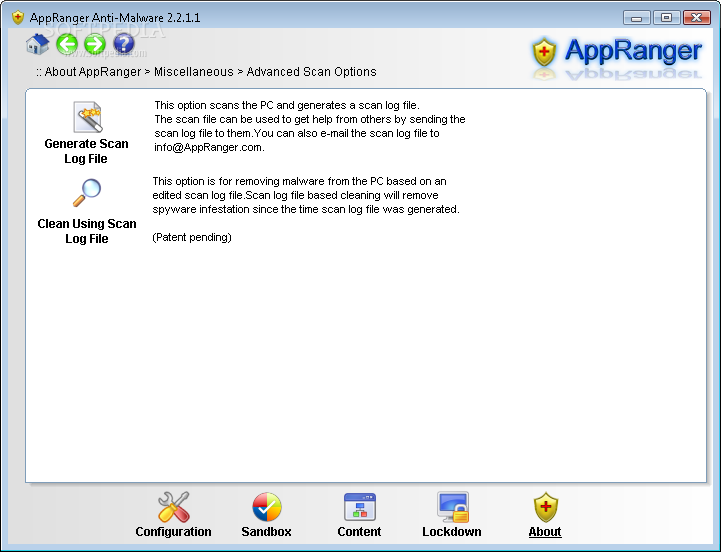Click the green Forward arrow
This screenshot has height=552, width=721.
point(95,44)
